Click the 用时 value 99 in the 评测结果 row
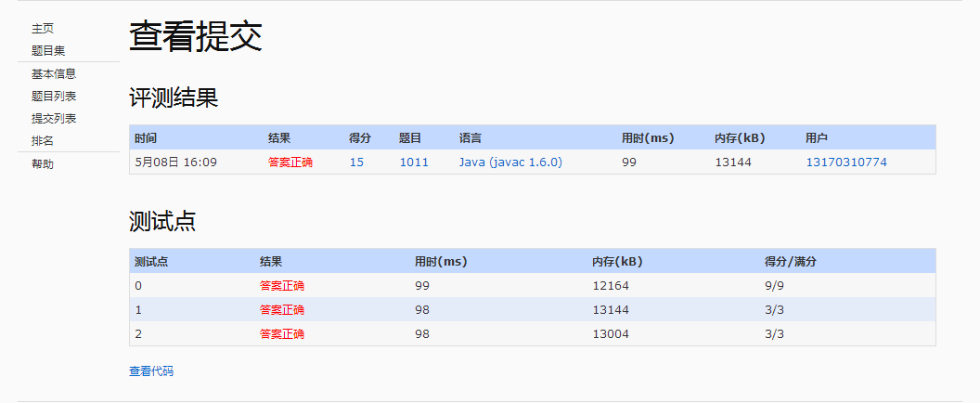The image size is (980, 403). pos(629,162)
